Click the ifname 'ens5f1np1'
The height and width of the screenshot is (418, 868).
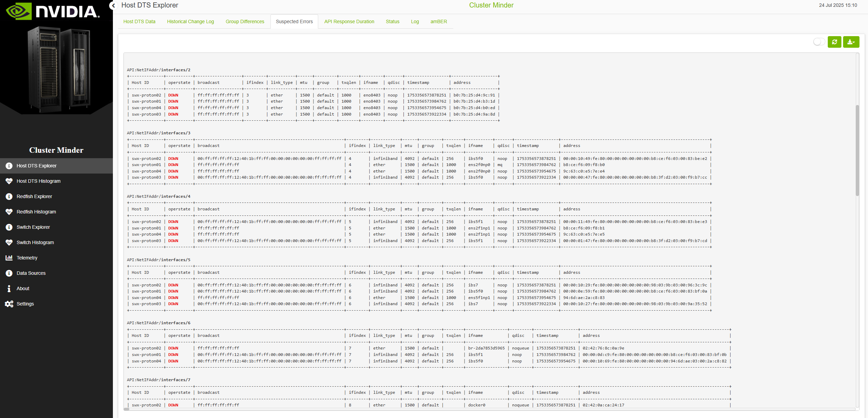(x=479, y=298)
